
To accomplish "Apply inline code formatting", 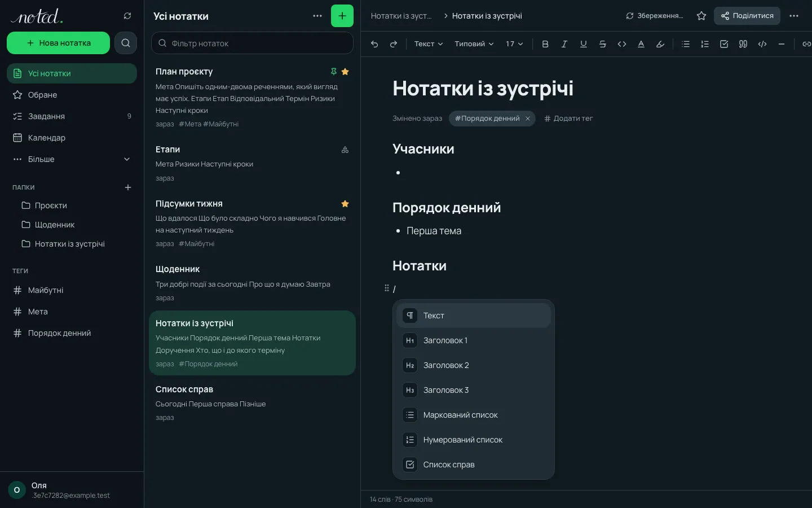I will point(622,44).
